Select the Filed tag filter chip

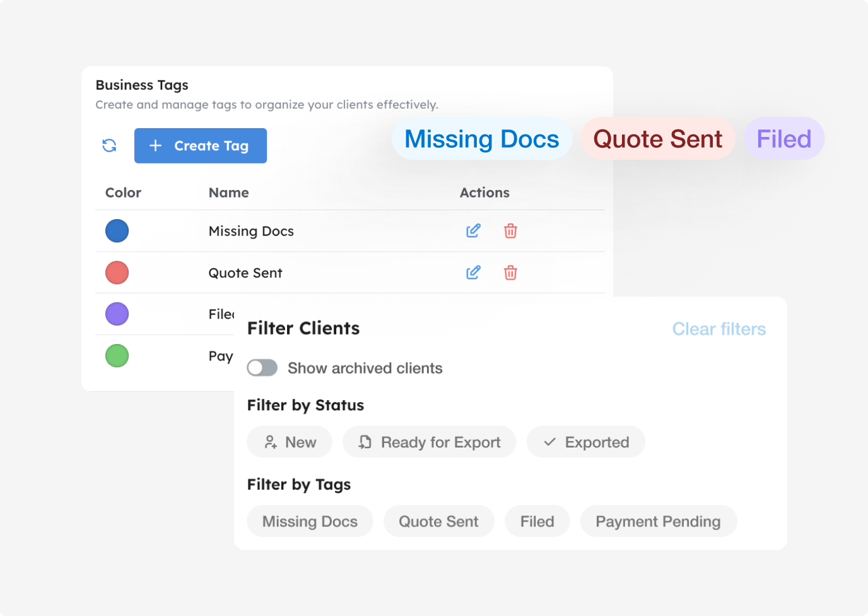click(537, 521)
